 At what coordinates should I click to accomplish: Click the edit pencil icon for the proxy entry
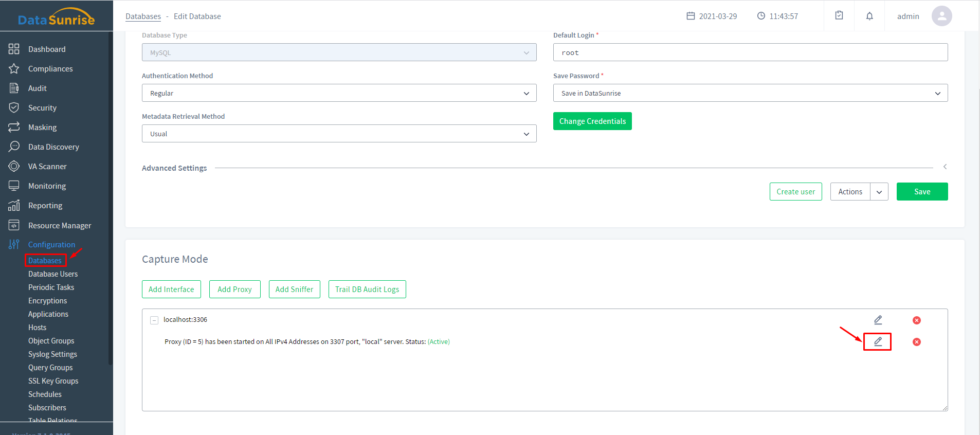pos(878,341)
